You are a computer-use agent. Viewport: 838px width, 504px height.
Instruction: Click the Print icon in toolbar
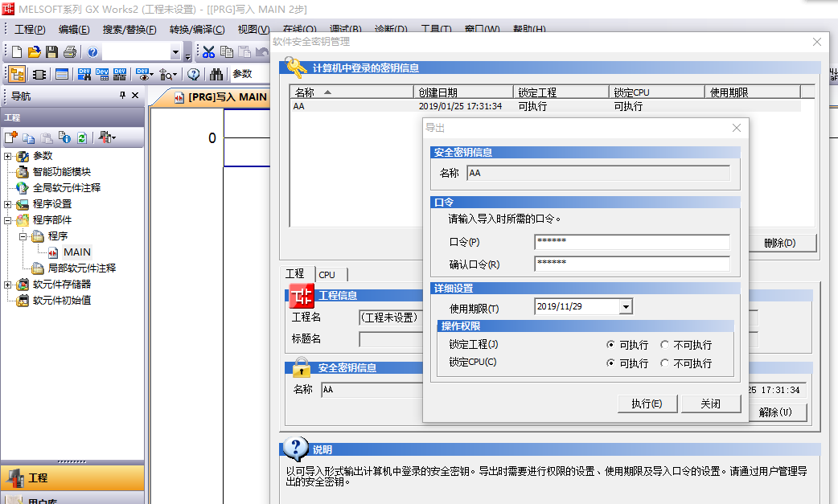point(70,52)
